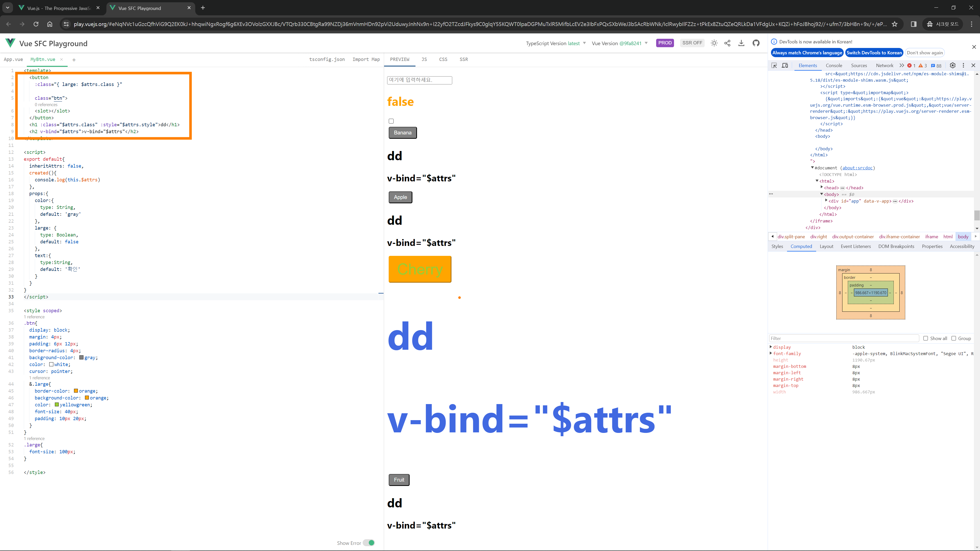Toggle DevTools device toolbar icon
The width and height of the screenshot is (980, 551).
pyautogui.click(x=785, y=65)
